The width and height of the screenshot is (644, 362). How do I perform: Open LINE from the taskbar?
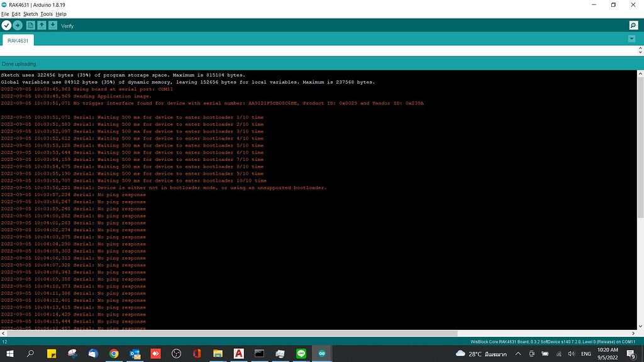click(300, 353)
